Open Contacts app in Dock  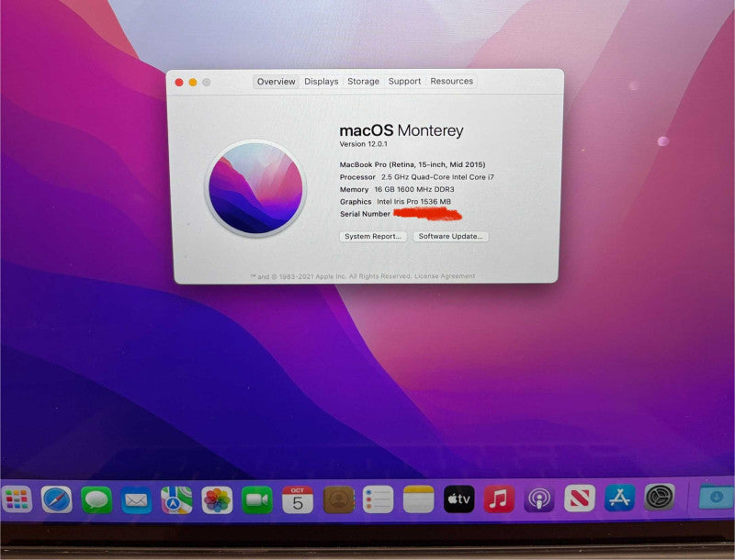tap(338, 499)
